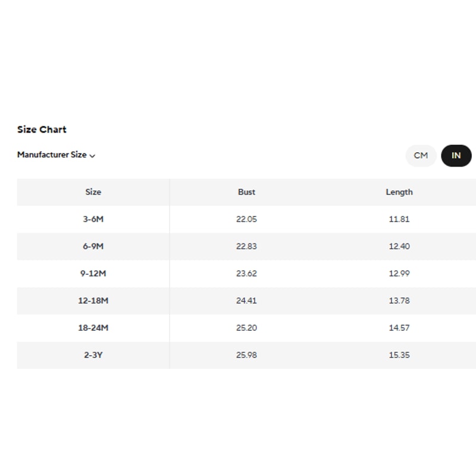
Task: Select the 6-9M size row label
Action: [x=93, y=246]
